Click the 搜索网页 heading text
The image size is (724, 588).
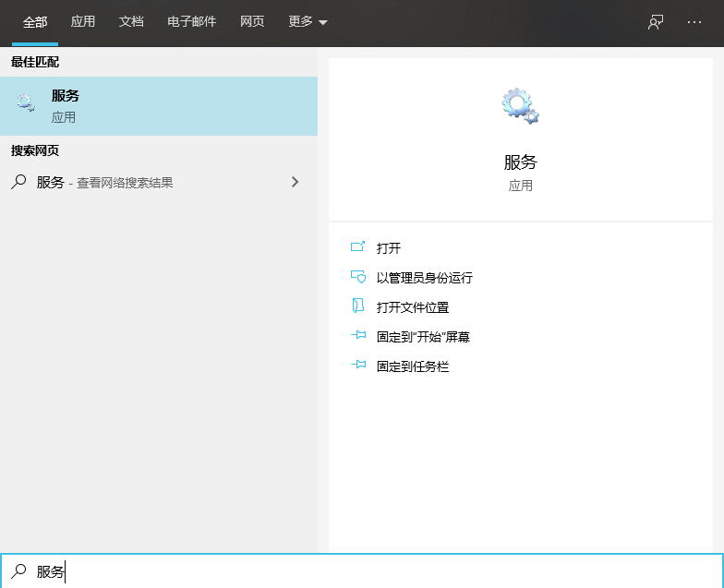[35, 150]
